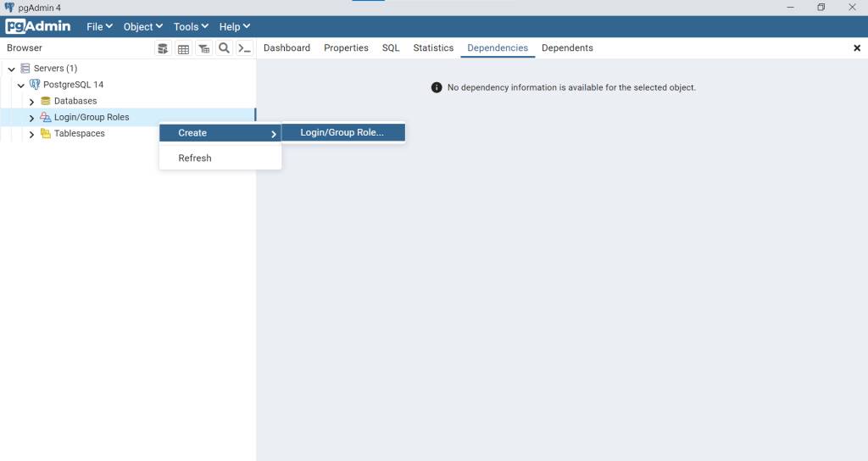Viewport: 868px width, 461px height.
Task: Select the Databases tree label
Action: click(x=75, y=101)
